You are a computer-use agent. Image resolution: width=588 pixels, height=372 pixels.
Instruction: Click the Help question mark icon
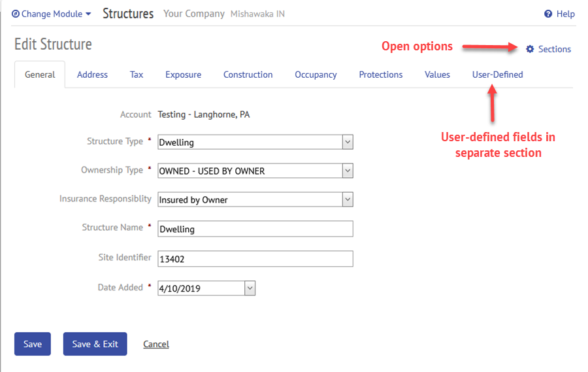tap(548, 14)
